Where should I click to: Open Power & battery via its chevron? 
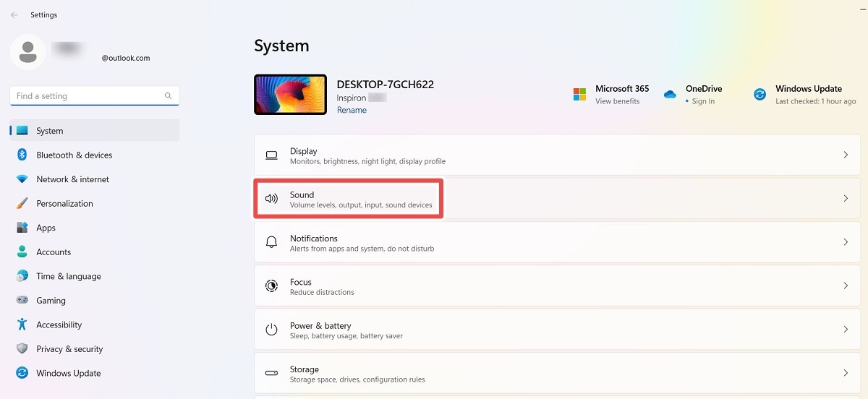[x=846, y=329]
